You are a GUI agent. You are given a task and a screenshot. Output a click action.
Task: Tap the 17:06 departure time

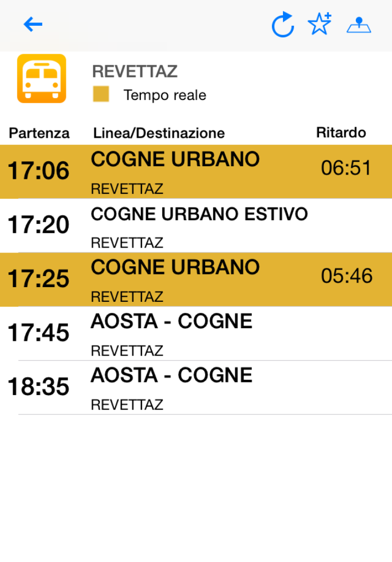[x=38, y=171]
